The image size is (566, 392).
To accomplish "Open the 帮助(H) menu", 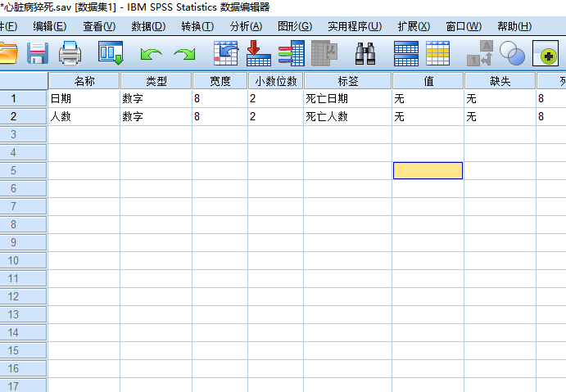I will [x=514, y=26].
